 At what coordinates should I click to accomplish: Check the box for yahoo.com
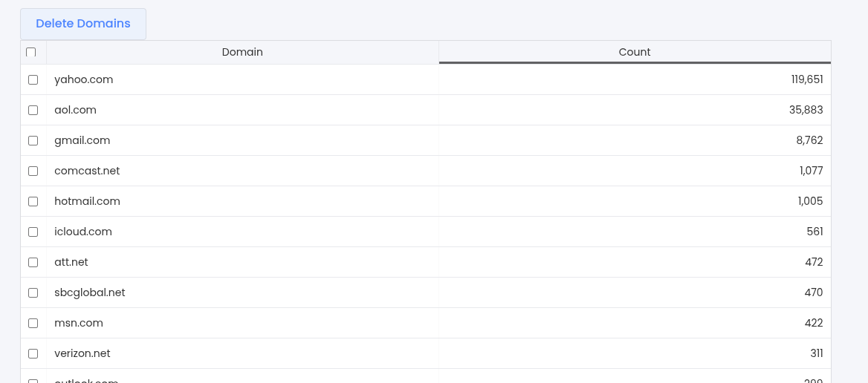coord(33,79)
